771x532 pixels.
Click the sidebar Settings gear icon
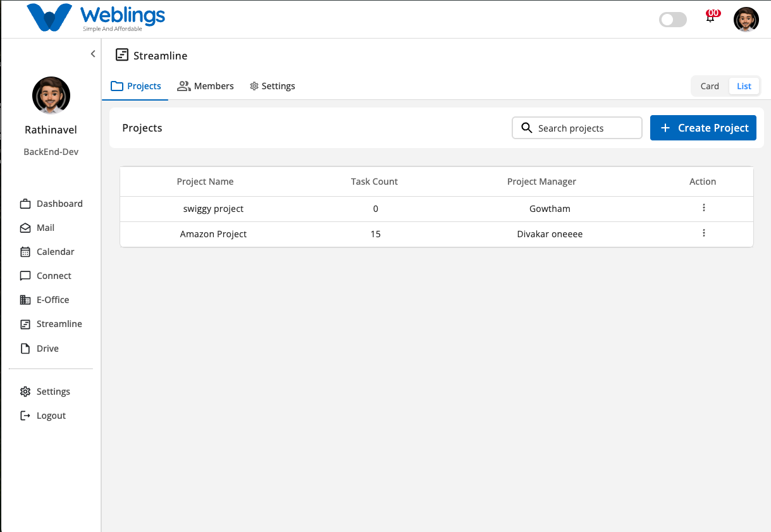(25, 392)
